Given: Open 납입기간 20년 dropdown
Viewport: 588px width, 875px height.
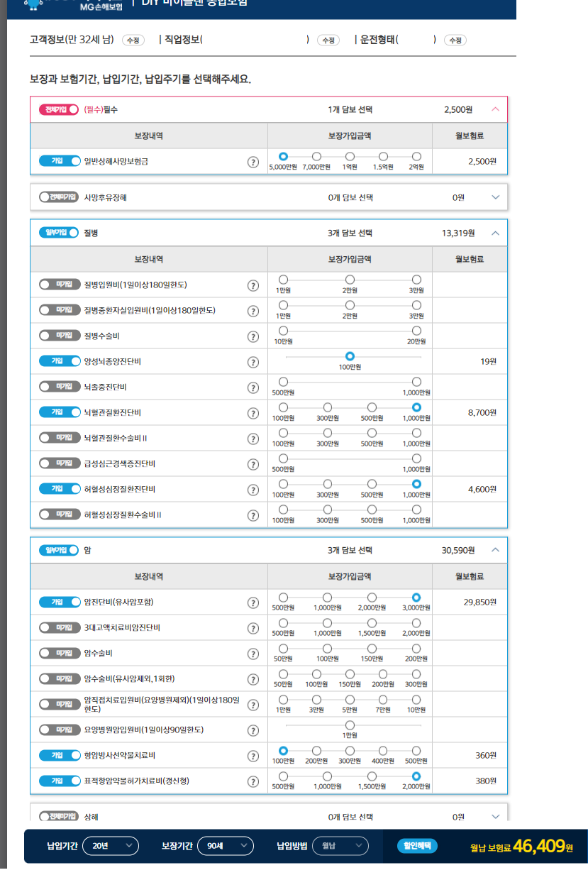Looking at the screenshot, I should pyautogui.click(x=111, y=846).
